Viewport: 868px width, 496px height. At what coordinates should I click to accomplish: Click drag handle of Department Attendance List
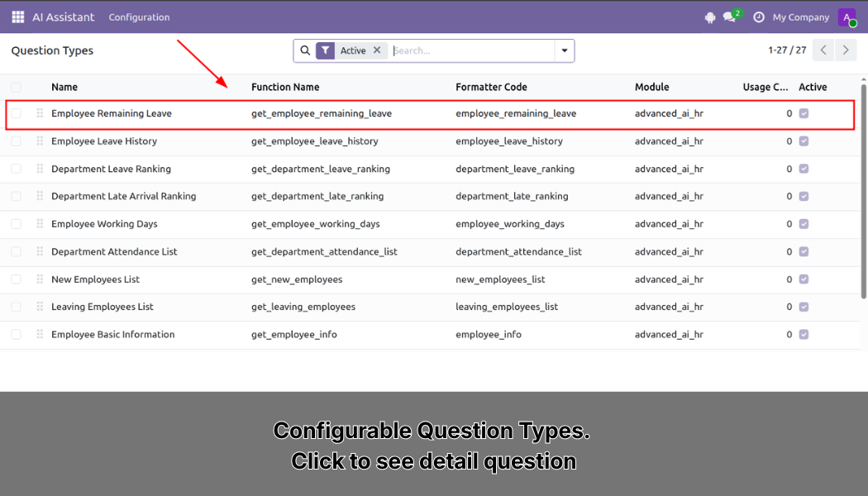40,251
